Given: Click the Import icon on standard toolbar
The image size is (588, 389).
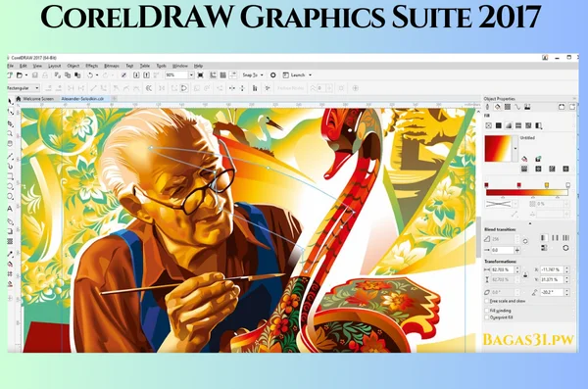Looking at the screenshot, I should tap(136, 75).
